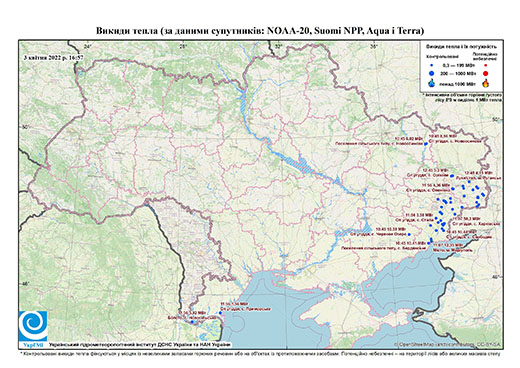Click the small blue dot legend symbol
Screen dimensions: 520x368
pos(432,65)
